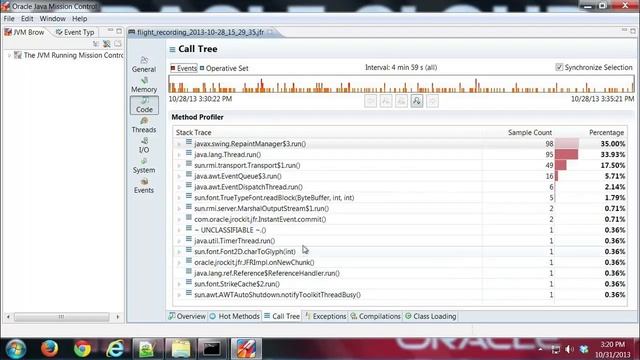
Task: Open Firefox from the taskbar
Action: [x=49, y=349]
